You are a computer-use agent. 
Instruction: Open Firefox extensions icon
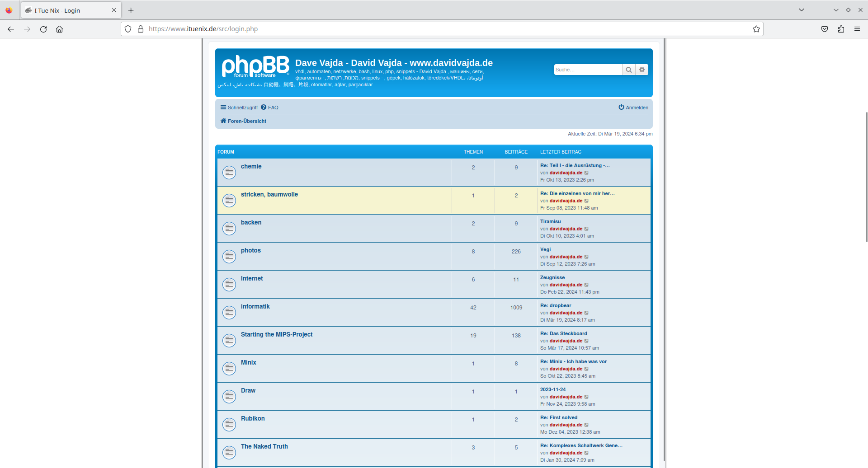click(841, 29)
